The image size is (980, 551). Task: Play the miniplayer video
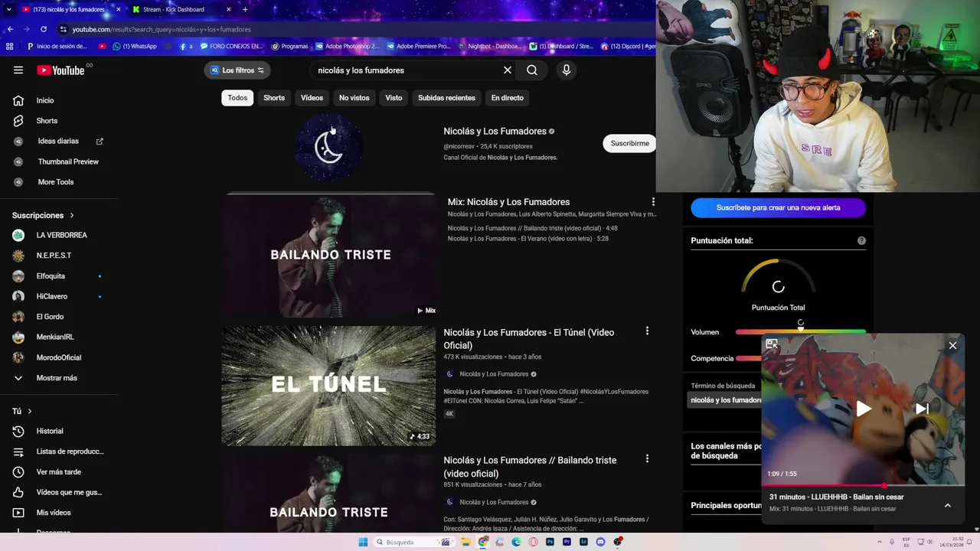point(863,409)
